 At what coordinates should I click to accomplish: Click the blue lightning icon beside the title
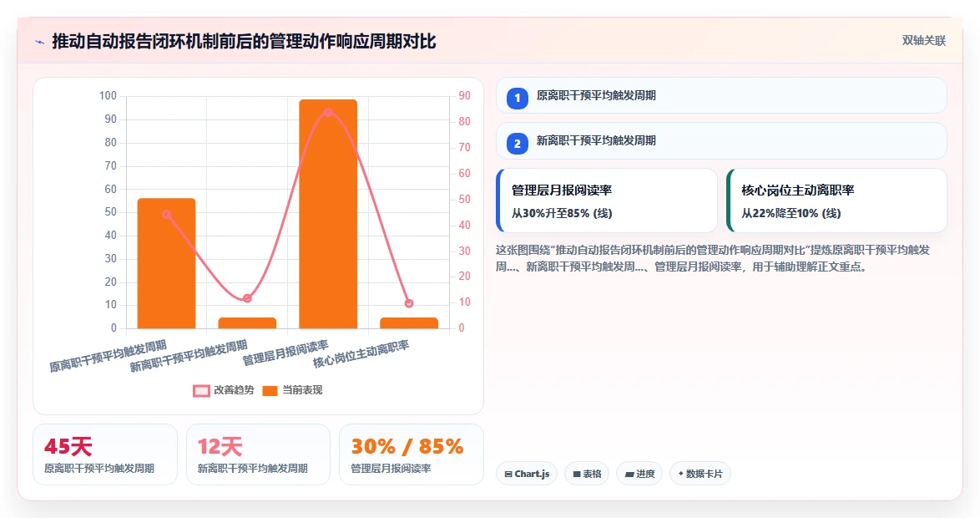(40, 43)
